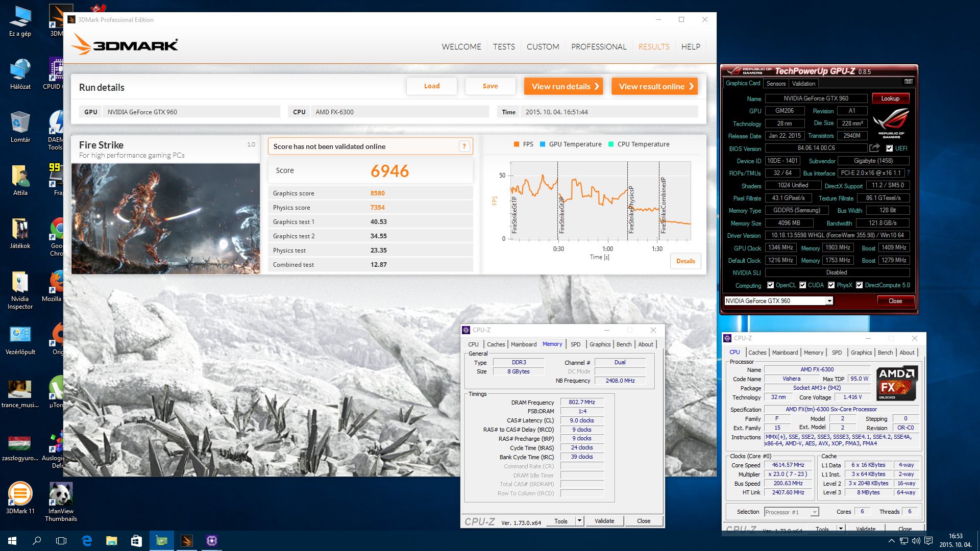
Task: Open the Ez a gép desktop icon
Action: (x=20, y=21)
